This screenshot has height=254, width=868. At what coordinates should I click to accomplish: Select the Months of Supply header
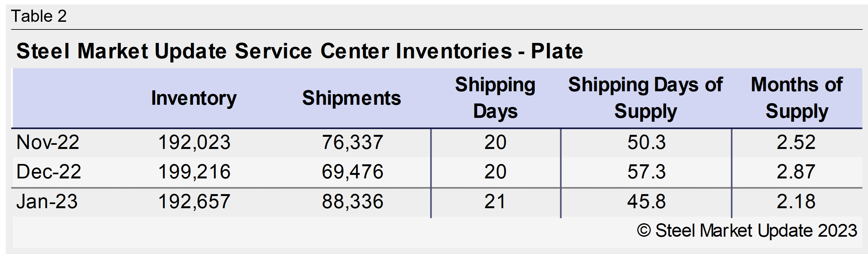coord(797,98)
